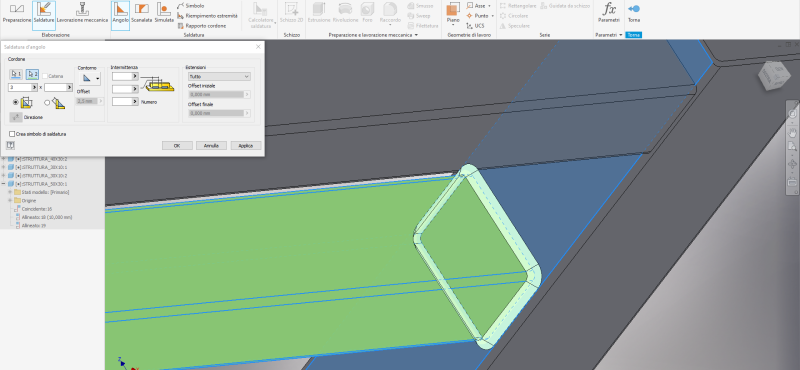Check the Catena checkbox
Viewport: 800px width, 370px height.
(x=44, y=76)
